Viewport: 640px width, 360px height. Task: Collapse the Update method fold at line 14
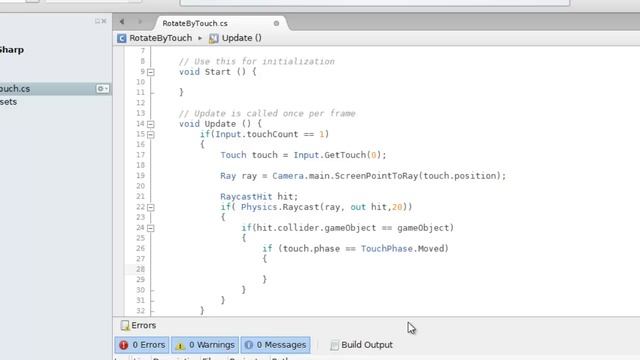[151, 124]
